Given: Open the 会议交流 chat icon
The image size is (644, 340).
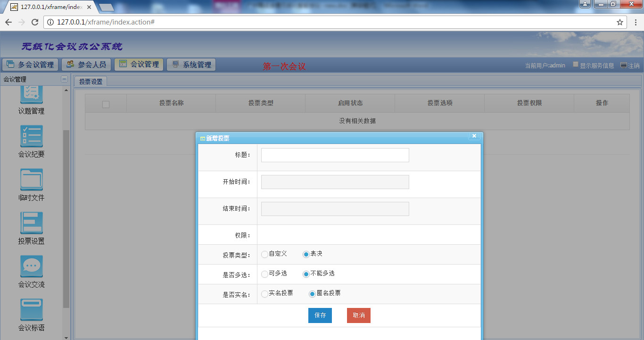Looking at the screenshot, I should click(32, 266).
